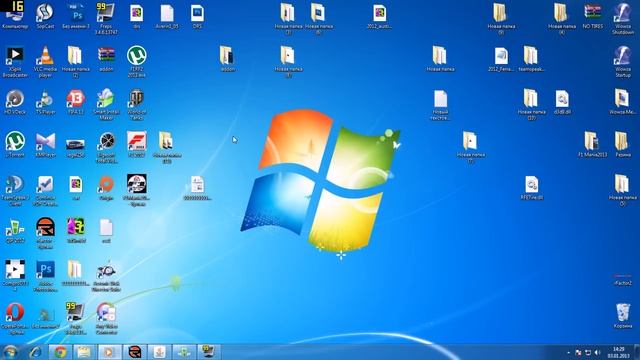This screenshot has width=640, height=360.
Task: Launch the FIFA 13 shortcut
Action: [x=76, y=102]
